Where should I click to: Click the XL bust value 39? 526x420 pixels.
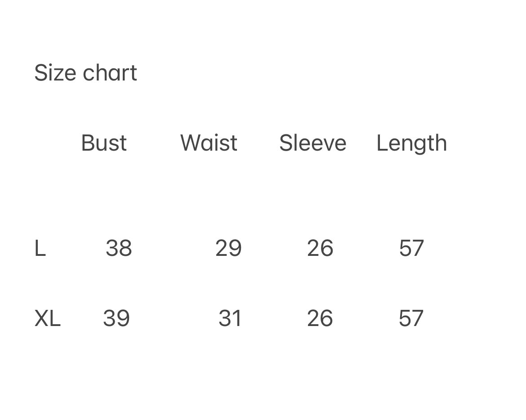tap(116, 319)
